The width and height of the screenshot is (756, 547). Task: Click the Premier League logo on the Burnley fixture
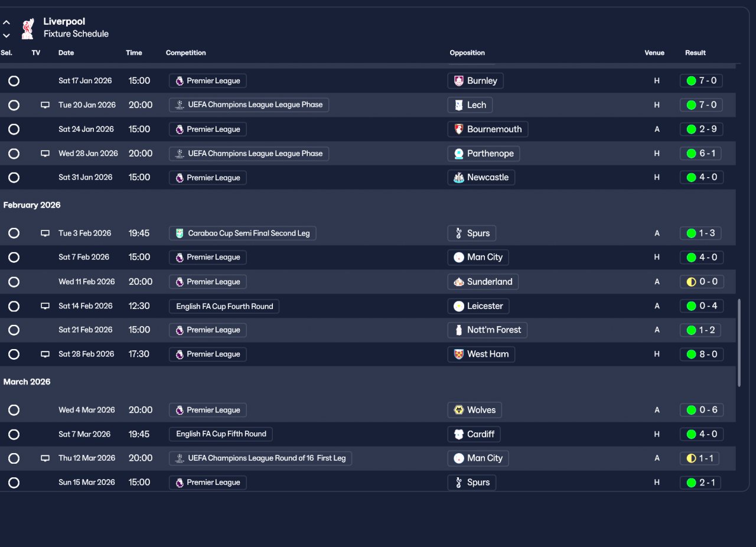coord(180,81)
